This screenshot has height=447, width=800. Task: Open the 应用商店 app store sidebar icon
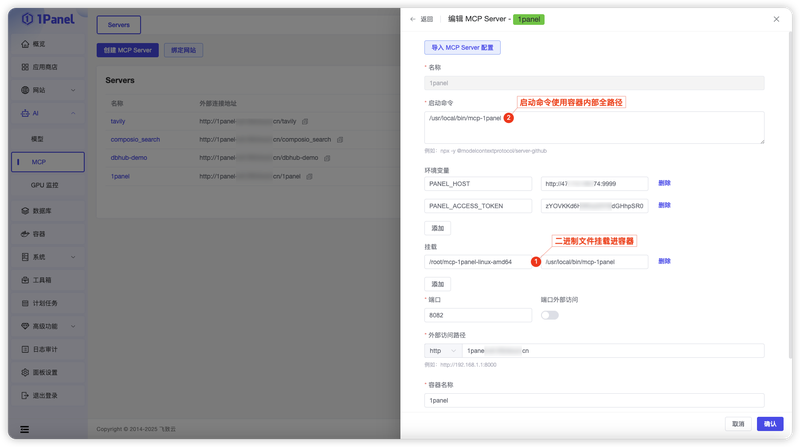(25, 67)
